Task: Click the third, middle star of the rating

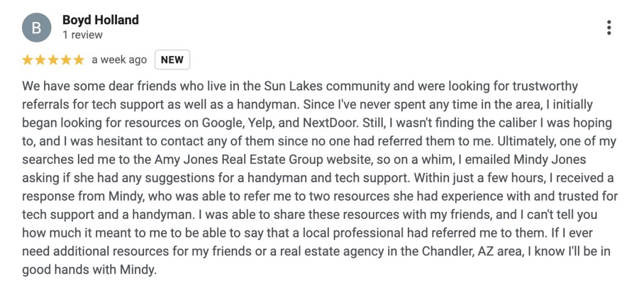Action: coord(53,60)
